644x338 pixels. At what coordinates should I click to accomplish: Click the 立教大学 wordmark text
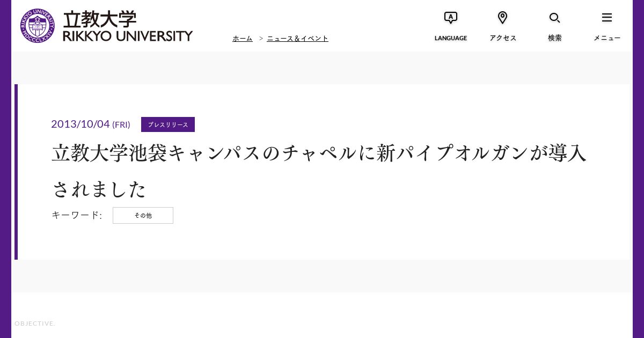(x=100, y=19)
